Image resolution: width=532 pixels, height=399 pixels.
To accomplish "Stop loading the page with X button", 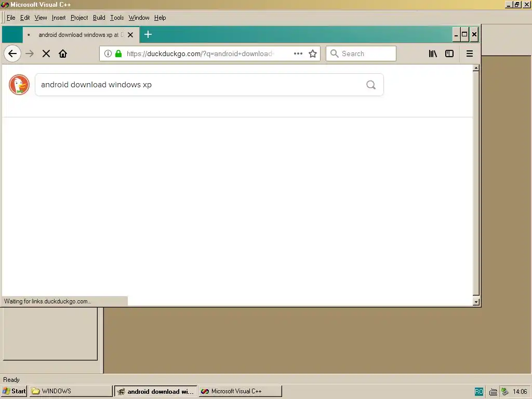I will 46,54.
